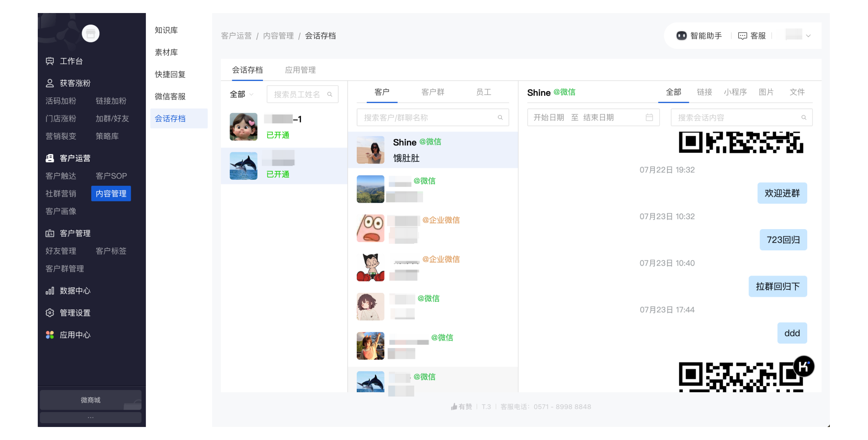Click search icon in 搜索员工姓名 field
The width and height of the screenshot is (868, 440).
coord(330,94)
